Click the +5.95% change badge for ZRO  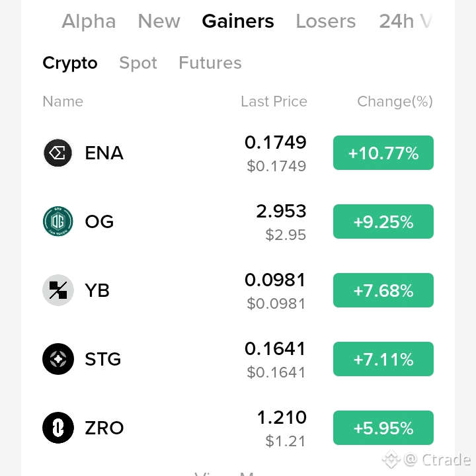383,428
